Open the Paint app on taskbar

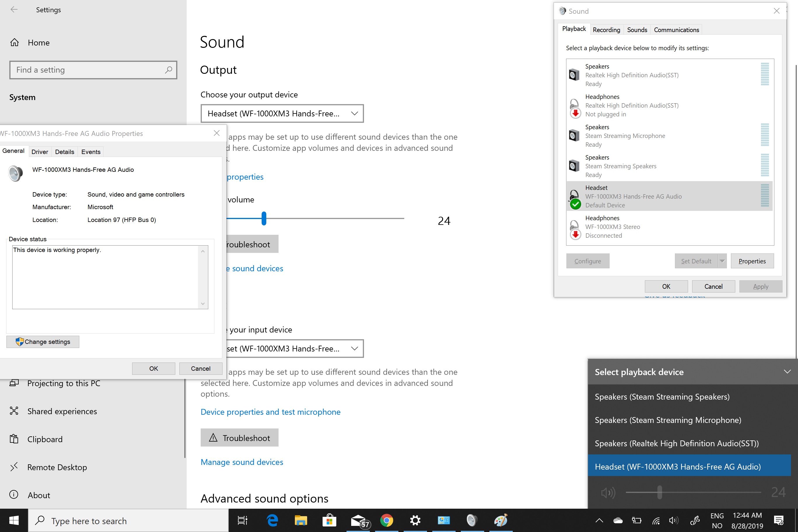[x=501, y=520]
